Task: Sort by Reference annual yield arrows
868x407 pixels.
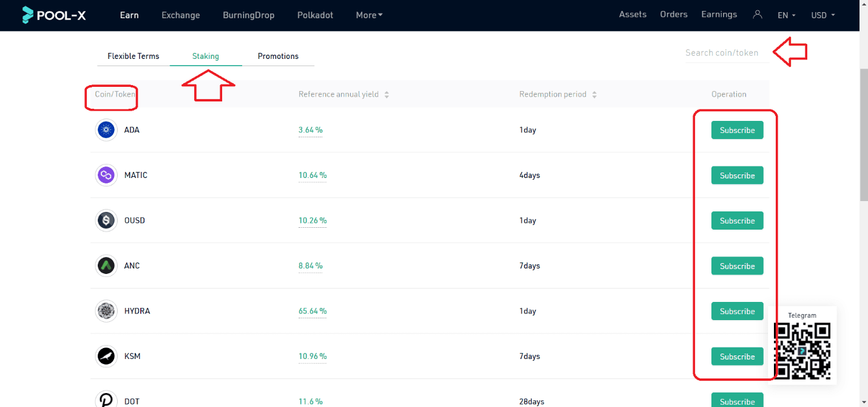Action: (x=387, y=95)
